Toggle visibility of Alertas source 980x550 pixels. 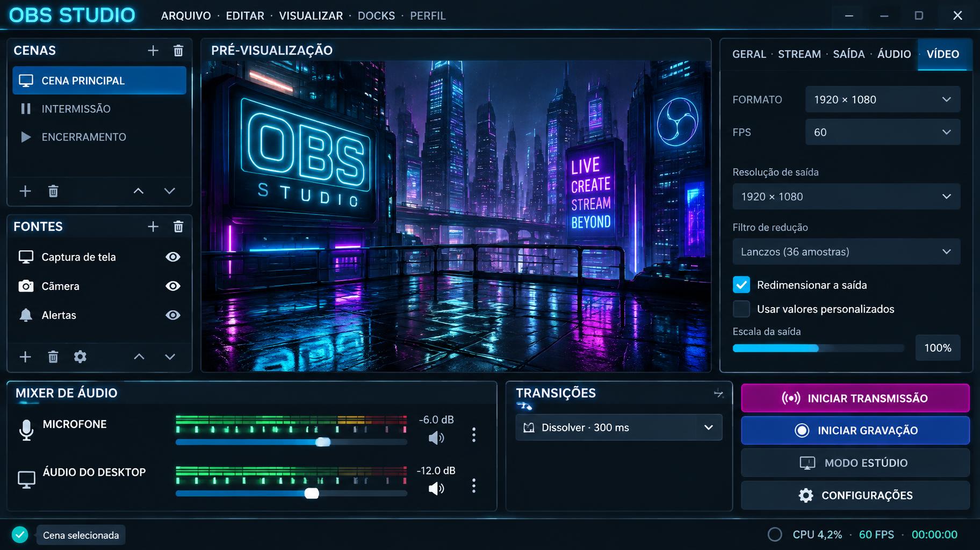(173, 315)
